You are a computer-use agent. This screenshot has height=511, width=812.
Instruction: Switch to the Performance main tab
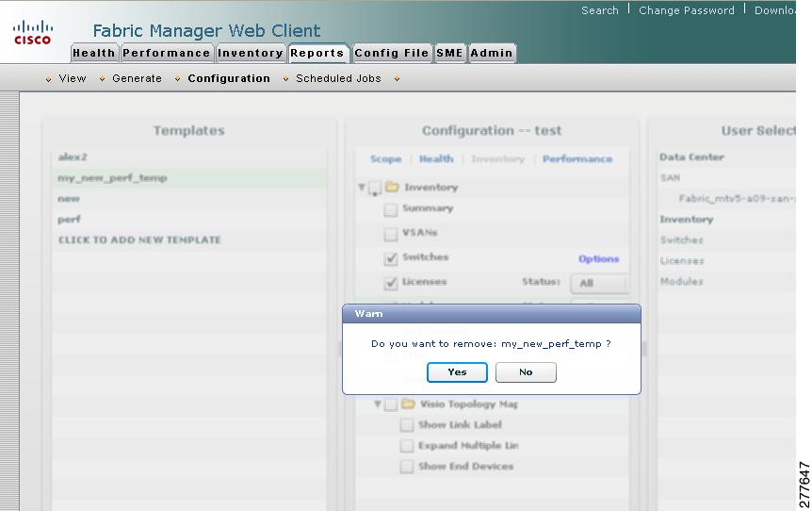click(166, 53)
